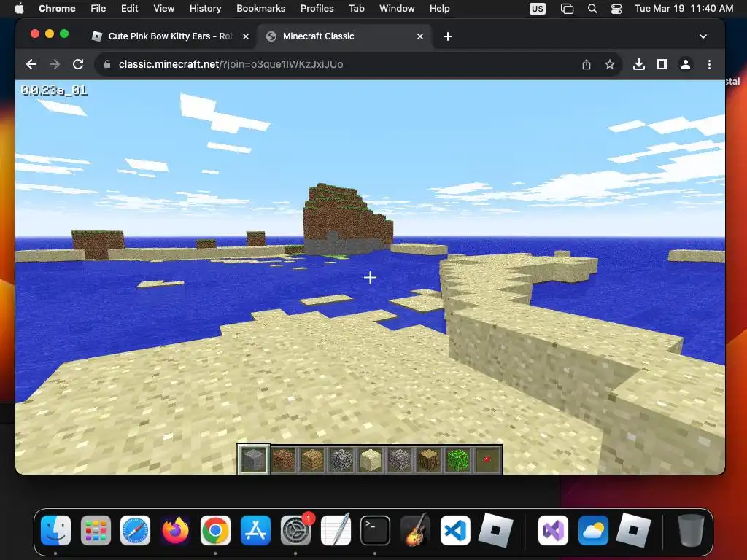Image resolution: width=747 pixels, height=560 pixels.
Task: Select the red mushroom item in hotbar
Action: pyautogui.click(x=487, y=459)
